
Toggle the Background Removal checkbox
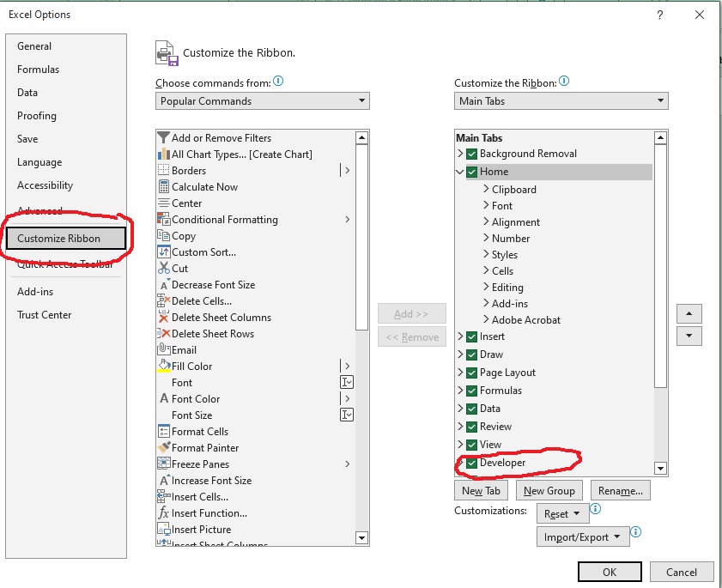coord(471,154)
